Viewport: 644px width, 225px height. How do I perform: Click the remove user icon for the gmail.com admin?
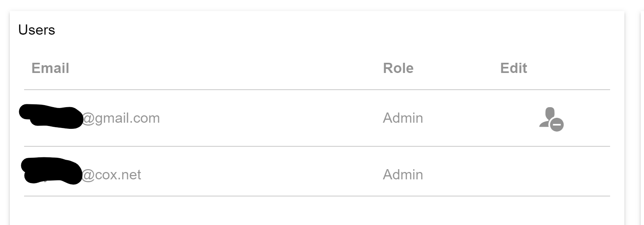[x=551, y=119]
